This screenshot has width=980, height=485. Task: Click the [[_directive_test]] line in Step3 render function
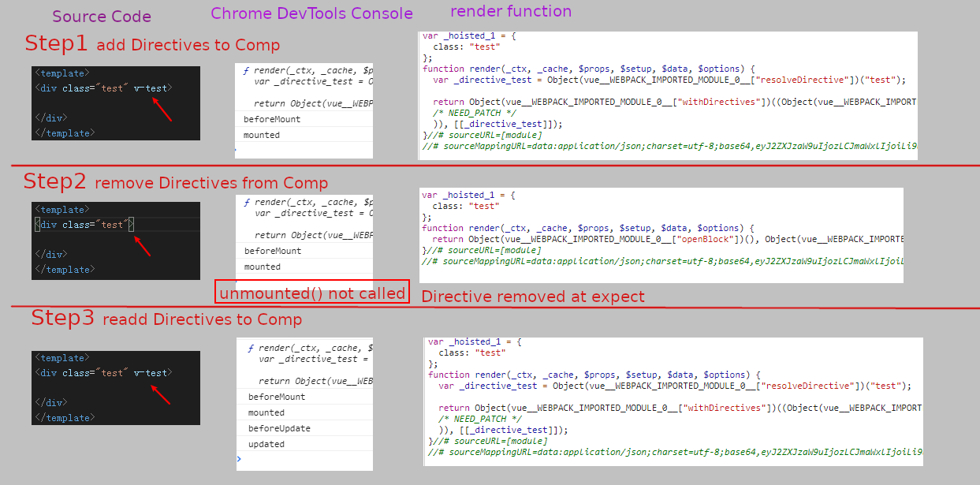click(503, 430)
